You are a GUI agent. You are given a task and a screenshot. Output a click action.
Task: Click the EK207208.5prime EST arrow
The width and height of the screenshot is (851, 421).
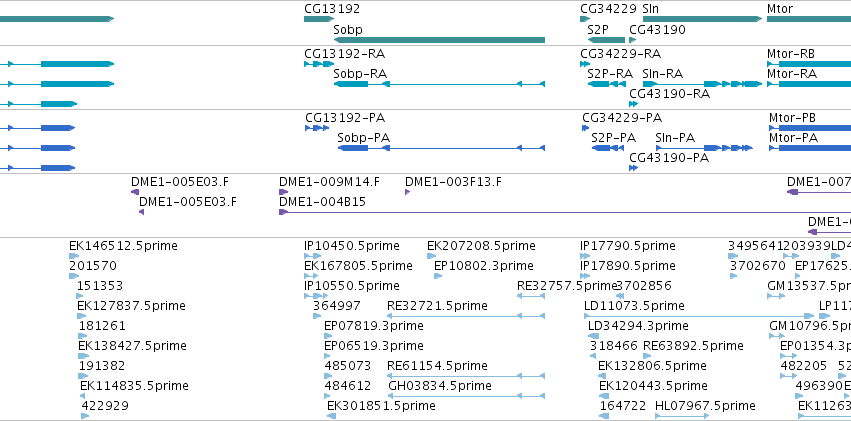click(432, 256)
